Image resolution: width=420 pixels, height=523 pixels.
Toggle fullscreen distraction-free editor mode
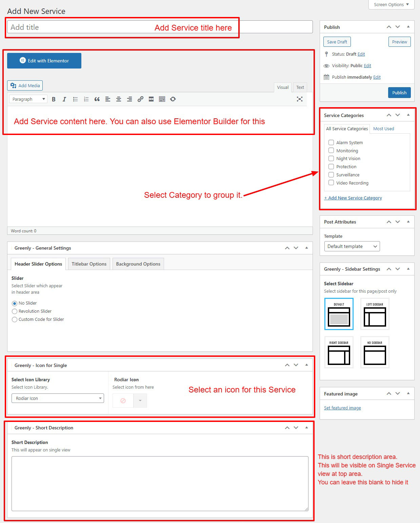[x=300, y=99]
